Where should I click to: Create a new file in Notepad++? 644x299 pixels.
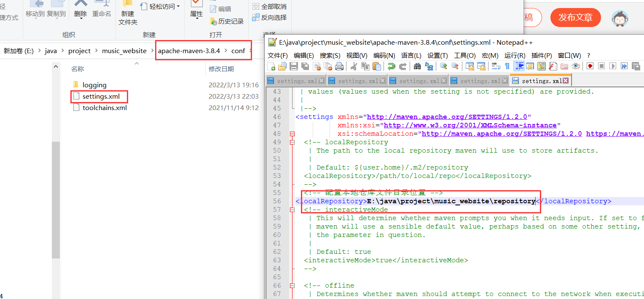(271, 66)
